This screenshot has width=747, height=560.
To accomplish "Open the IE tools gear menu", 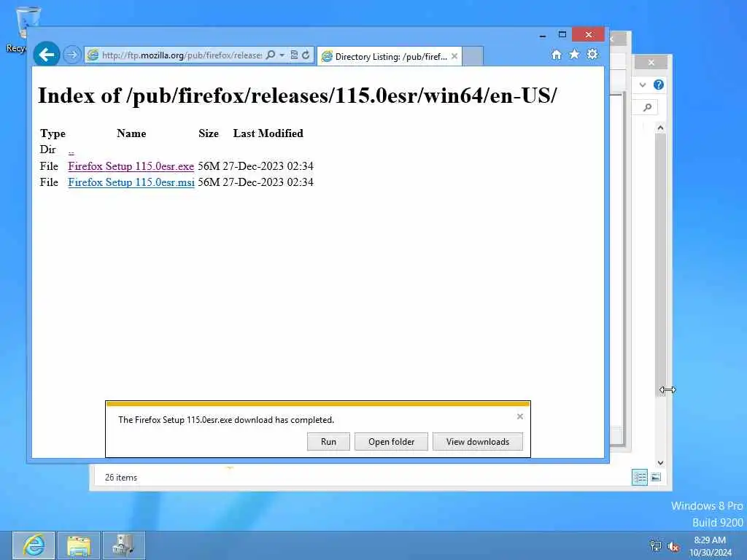I will 592,54.
